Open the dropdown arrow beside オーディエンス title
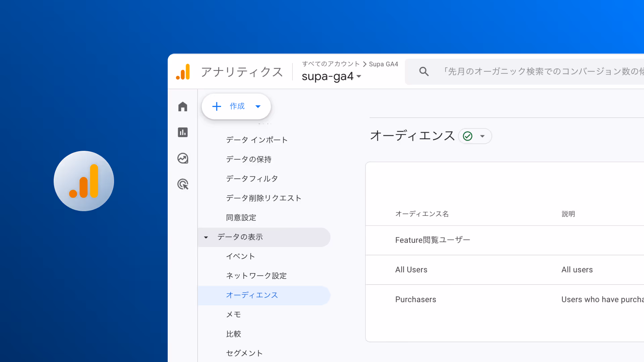 [x=482, y=136]
